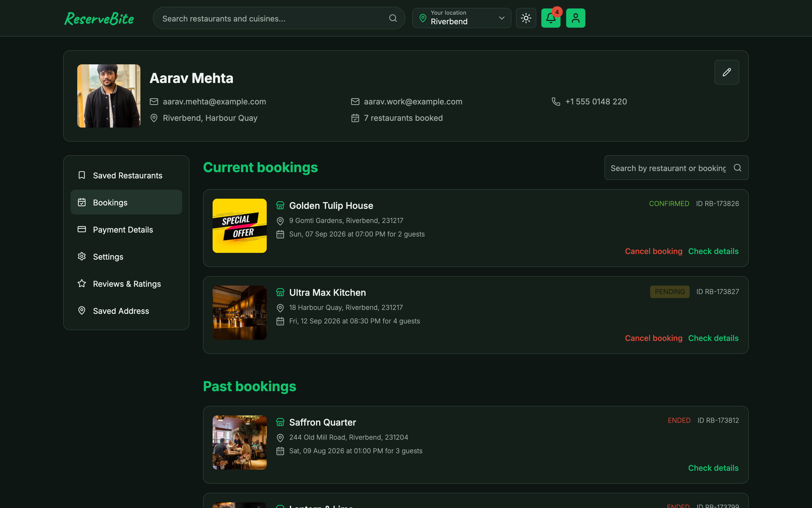Viewport: 812px width, 508px height.
Task: Click Aarav Mehta's profile photo
Action: 109,96
